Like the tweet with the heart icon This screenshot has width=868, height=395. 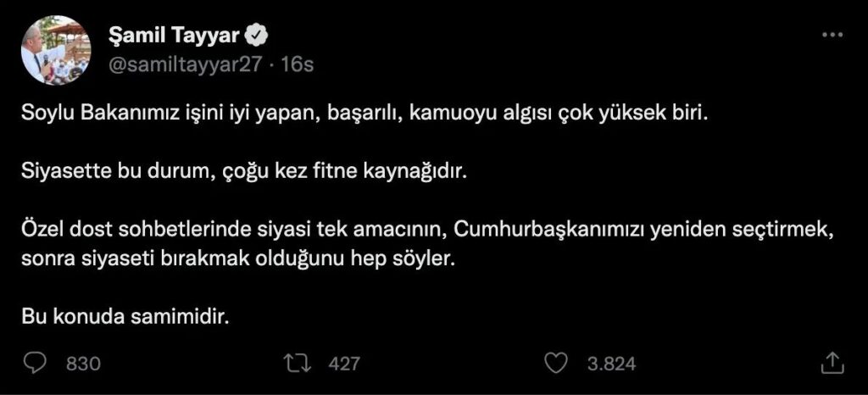pos(554,363)
